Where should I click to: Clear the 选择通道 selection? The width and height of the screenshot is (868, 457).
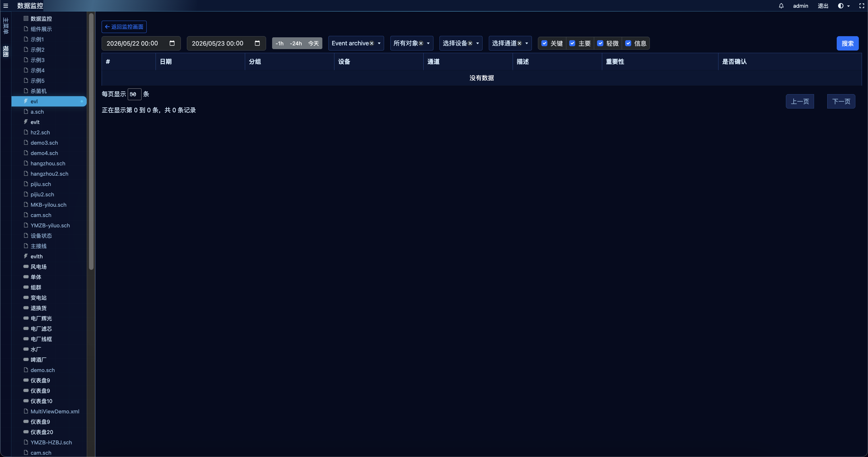pos(519,43)
